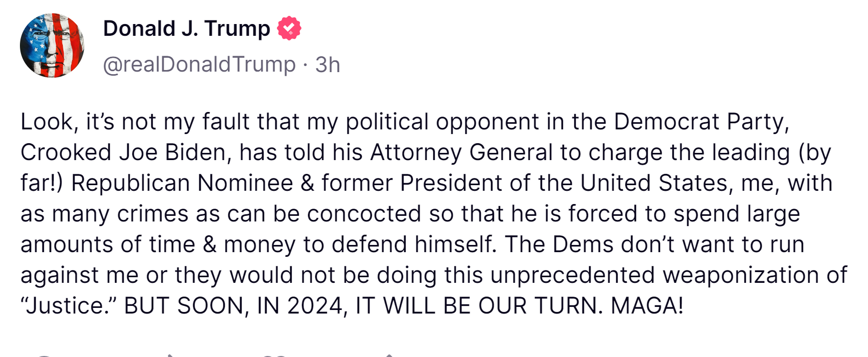868x357 pixels.
Task: Open the post via the 3h timestamp
Action: pyautogui.click(x=327, y=64)
